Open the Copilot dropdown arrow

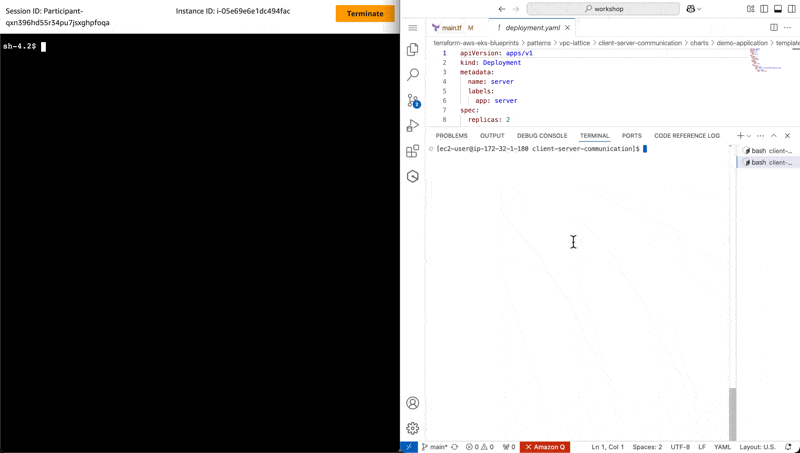pyautogui.click(x=699, y=9)
